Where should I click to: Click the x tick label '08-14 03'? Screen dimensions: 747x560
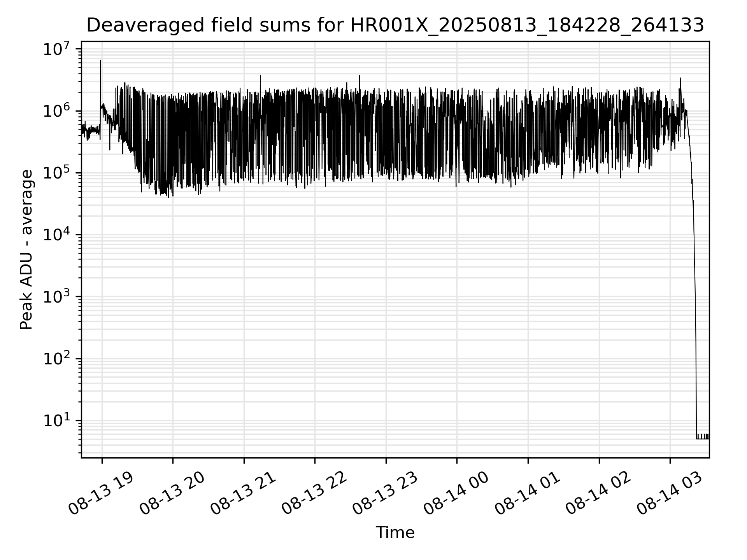[669, 493]
